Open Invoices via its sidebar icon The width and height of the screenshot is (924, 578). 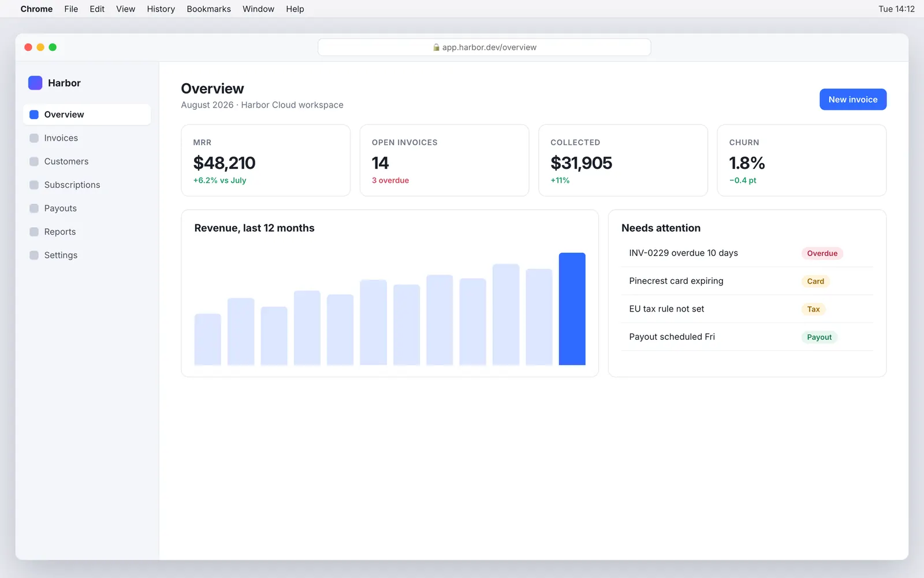coord(34,138)
